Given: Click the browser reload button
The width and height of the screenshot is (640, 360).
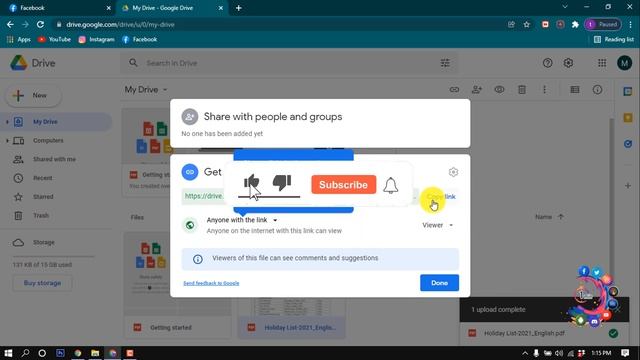Looking at the screenshot, I should 40,24.
